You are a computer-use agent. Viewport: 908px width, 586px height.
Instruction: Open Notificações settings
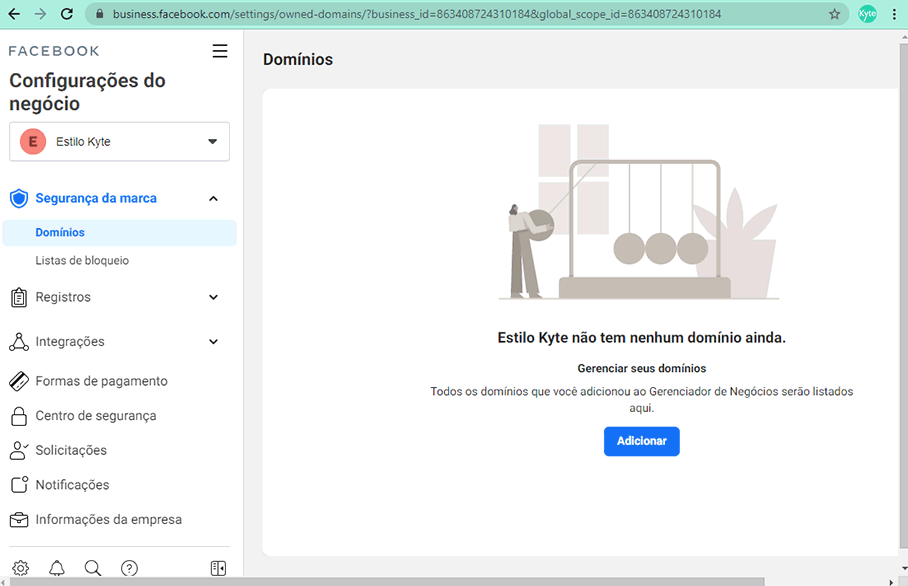pos(72,485)
